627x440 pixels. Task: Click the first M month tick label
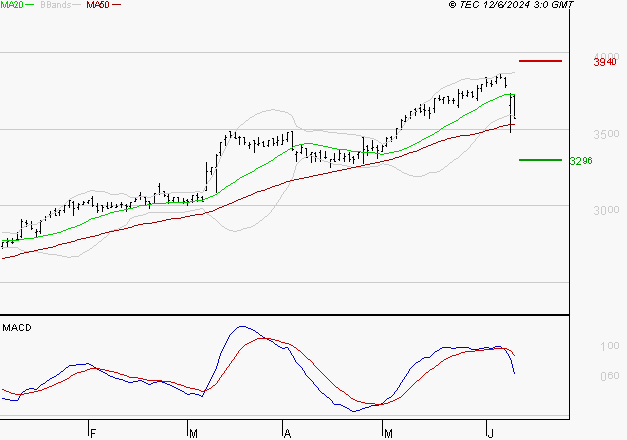(x=193, y=434)
